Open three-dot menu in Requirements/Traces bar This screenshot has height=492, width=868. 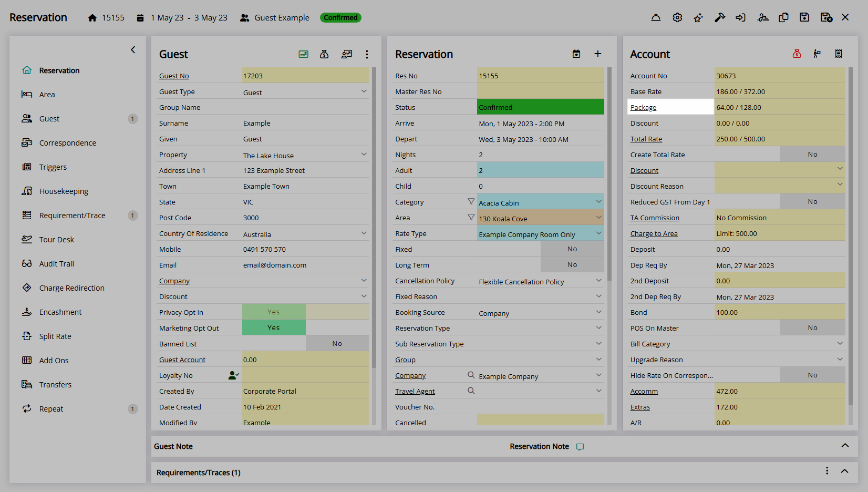click(827, 471)
